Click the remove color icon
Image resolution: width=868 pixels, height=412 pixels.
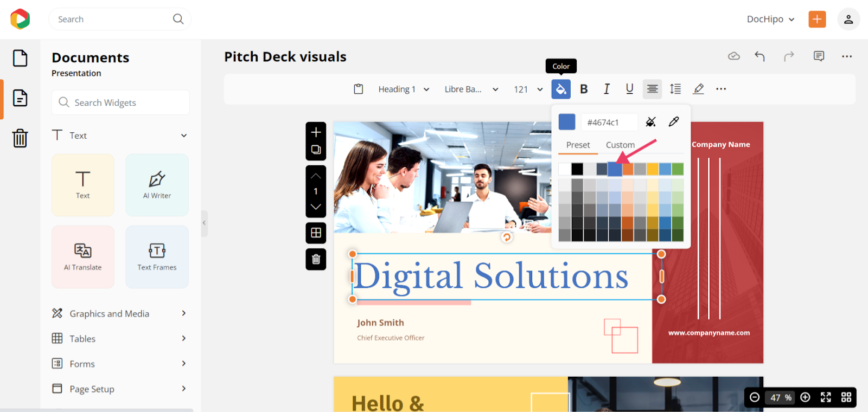pyautogui.click(x=651, y=122)
